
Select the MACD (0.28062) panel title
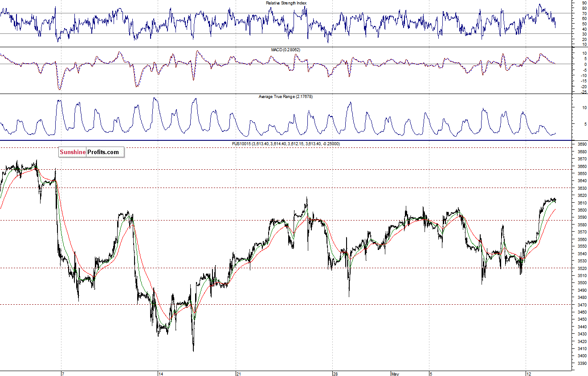[286, 49]
